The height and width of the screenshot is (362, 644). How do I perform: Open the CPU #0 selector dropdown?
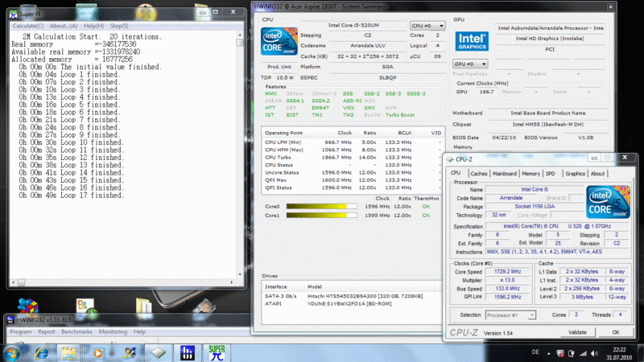point(427,26)
